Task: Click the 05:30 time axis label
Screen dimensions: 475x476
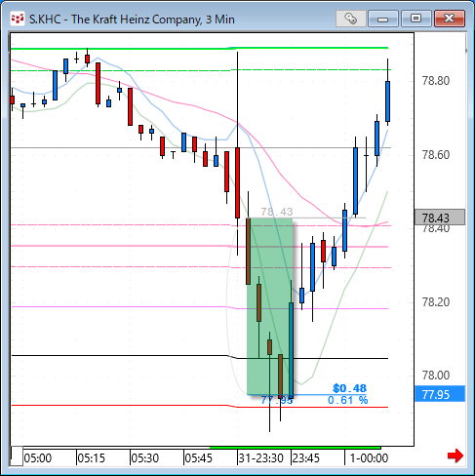Action: (x=145, y=458)
